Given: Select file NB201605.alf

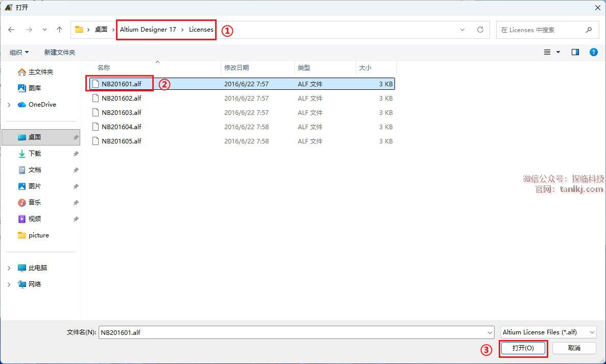Looking at the screenshot, I should [x=242, y=141].
